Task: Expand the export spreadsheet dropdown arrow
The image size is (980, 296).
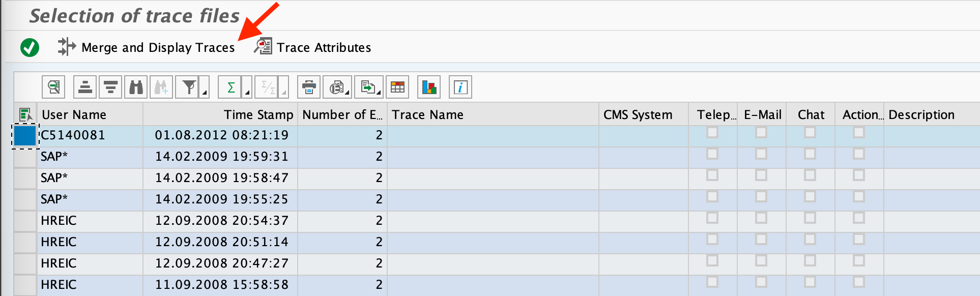Action: point(379,93)
